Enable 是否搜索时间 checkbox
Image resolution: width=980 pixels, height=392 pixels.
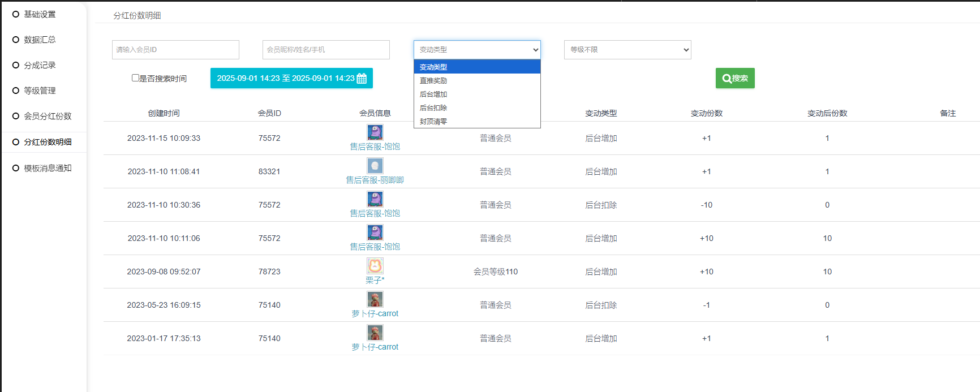point(135,78)
